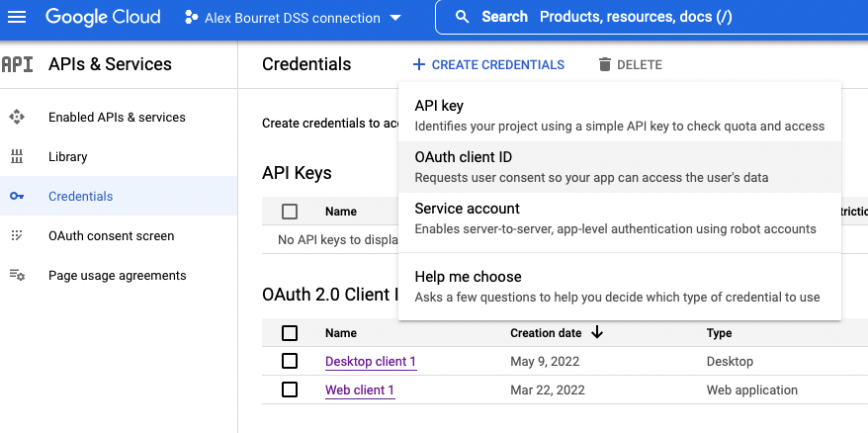Select Credentials in the sidebar
The image size is (868, 433).
[x=119, y=196]
